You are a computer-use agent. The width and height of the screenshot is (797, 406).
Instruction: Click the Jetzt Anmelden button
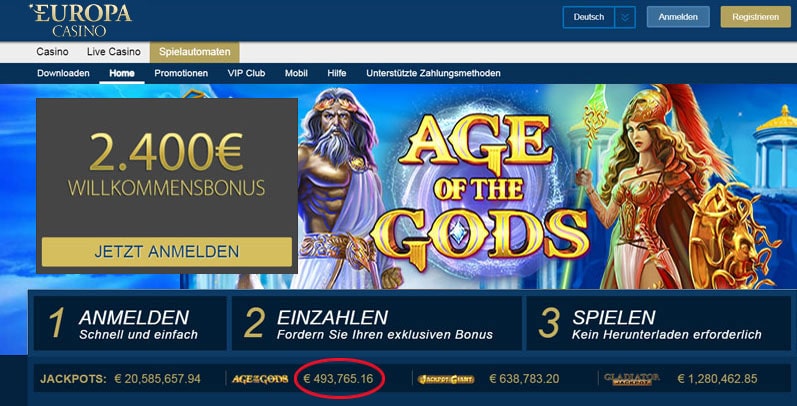167,252
